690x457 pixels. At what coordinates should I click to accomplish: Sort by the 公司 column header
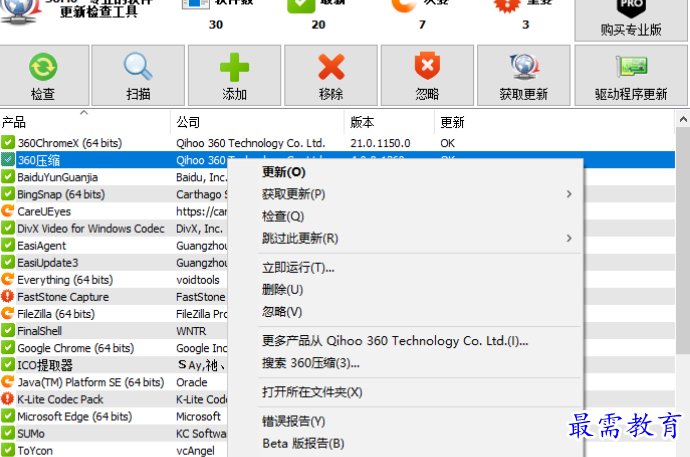tap(257, 122)
